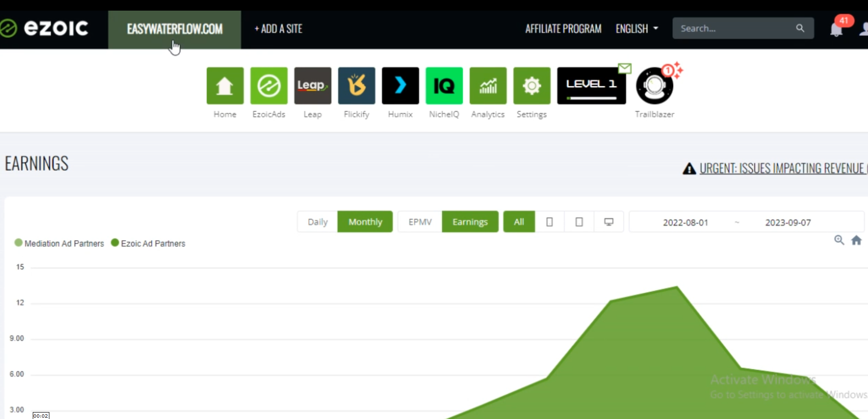
Task: Filter by mobile phone device icon
Action: pyautogui.click(x=550, y=222)
